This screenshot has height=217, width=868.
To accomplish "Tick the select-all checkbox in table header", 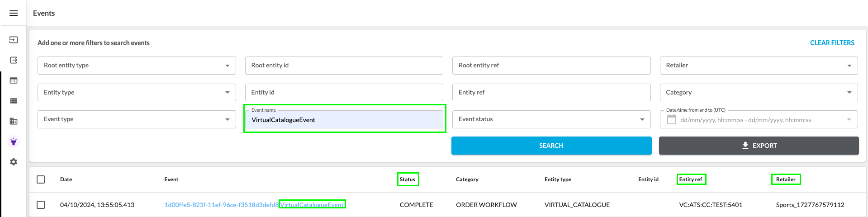I will click(41, 179).
